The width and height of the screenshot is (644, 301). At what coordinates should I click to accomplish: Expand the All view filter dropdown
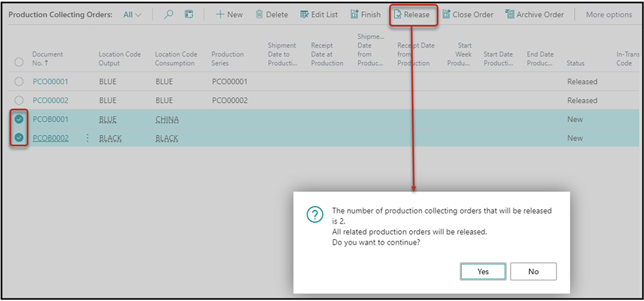[133, 15]
